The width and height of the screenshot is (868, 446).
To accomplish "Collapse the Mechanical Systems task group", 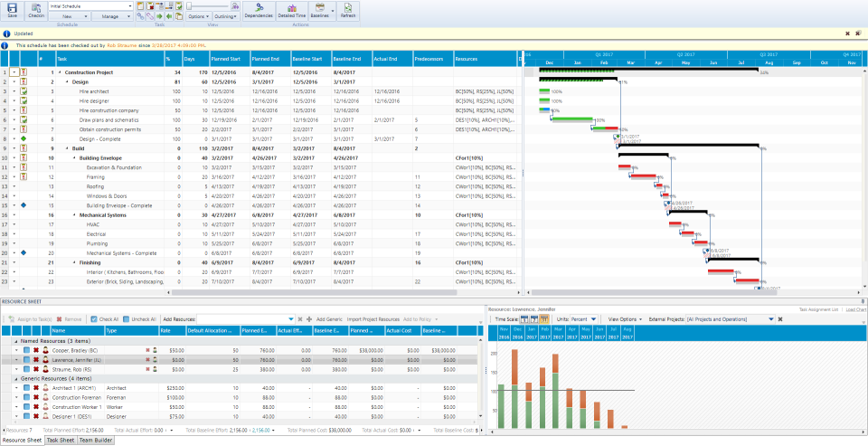I will coord(75,215).
